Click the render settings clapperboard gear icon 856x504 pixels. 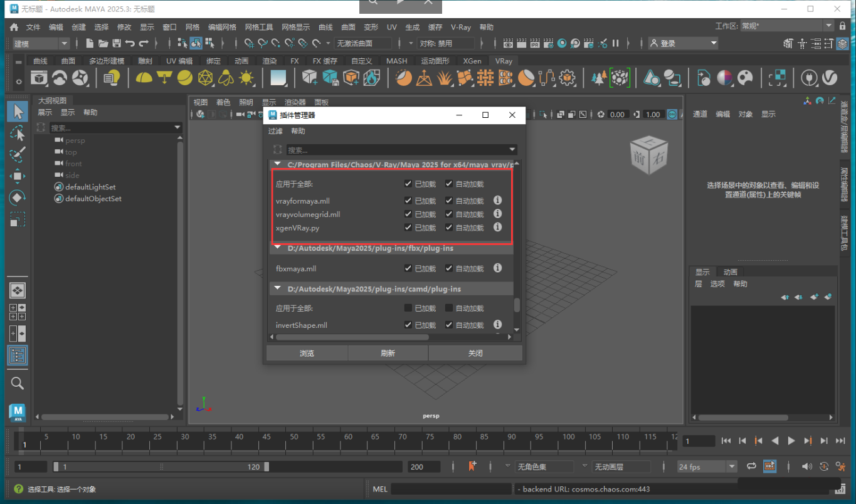[x=549, y=43]
